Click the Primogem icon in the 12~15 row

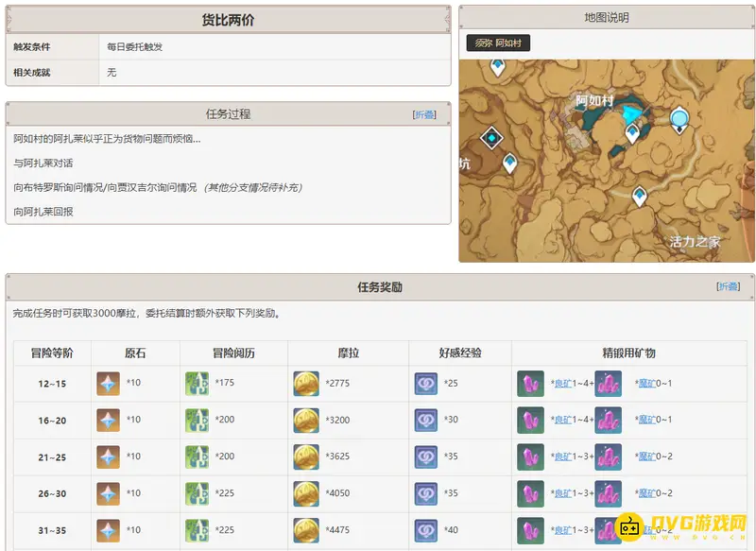pos(109,383)
